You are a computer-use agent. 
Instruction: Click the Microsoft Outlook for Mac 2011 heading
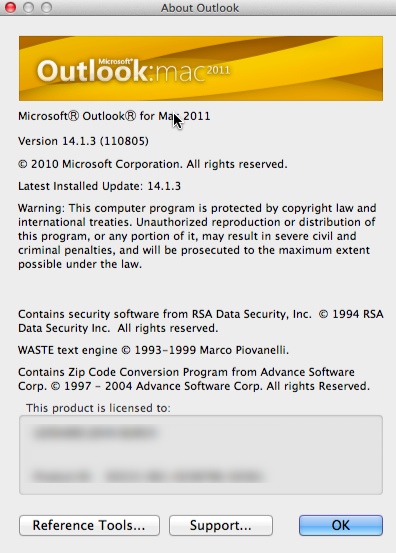pos(114,116)
